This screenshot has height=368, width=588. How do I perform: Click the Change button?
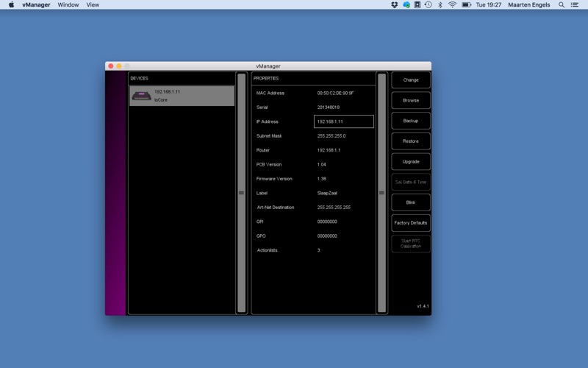tap(411, 80)
